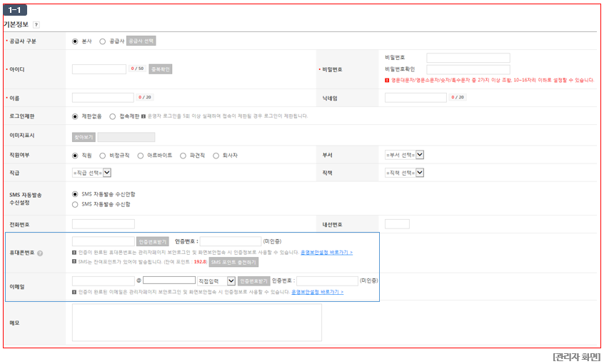Focus the 휴대폰 인증번호 input field
Image resolution: width=604 pixels, height=364 pixels.
[231, 241]
